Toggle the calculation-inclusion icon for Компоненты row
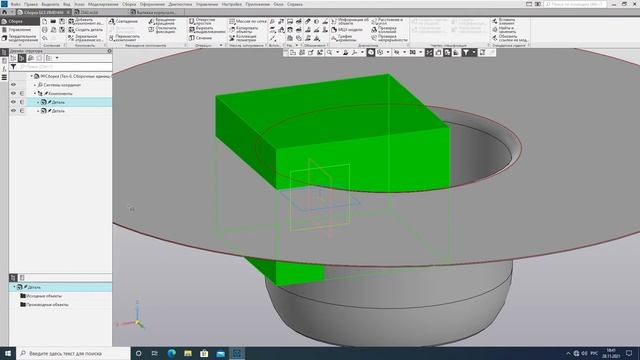Viewport: 640px width, 360px height. pyautogui.click(x=22, y=93)
